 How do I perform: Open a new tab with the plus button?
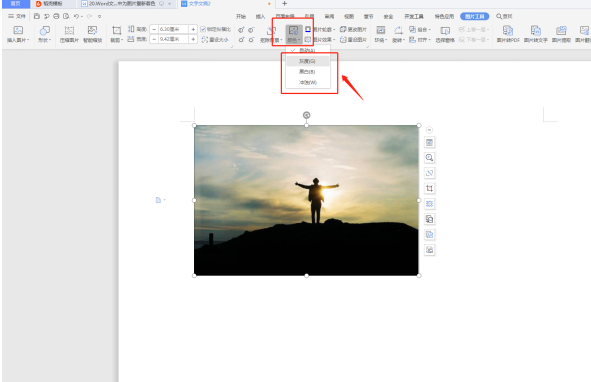pyautogui.click(x=285, y=3)
